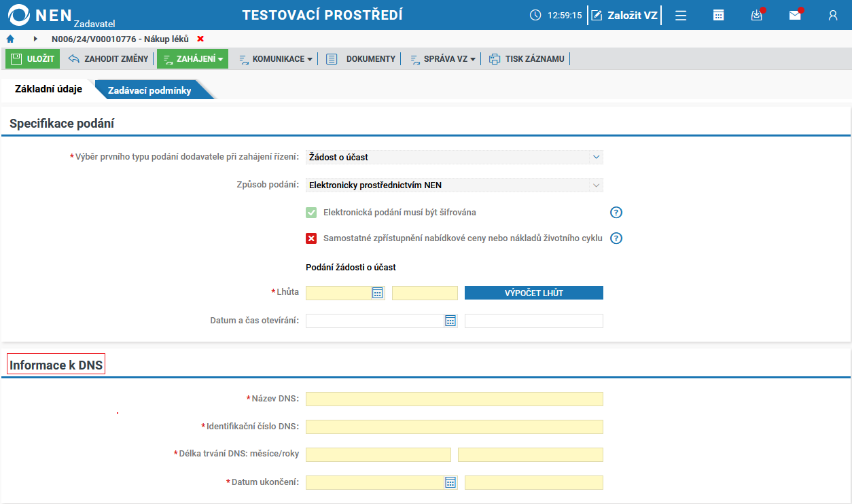Click the NEN logo icon
Image resolution: width=852 pixels, height=504 pixels.
pos(18,15)
